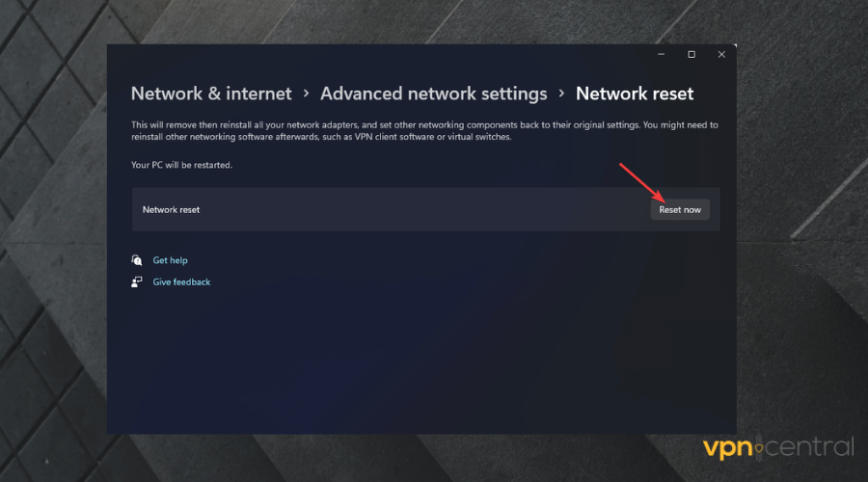Click the Get help headset icon
868x482 pixels.
click(x=137, y=260)
